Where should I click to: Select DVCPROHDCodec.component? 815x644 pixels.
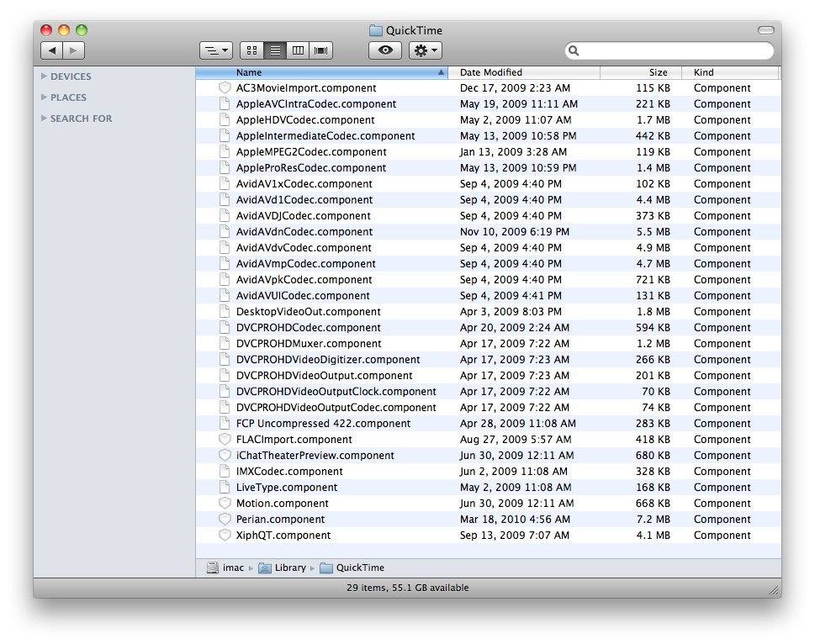pyautogui.click(x=488, y=328)
